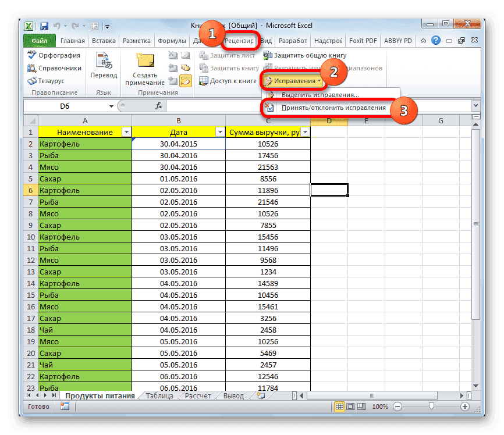Switch to the Рецензирование ribbon tab
The height and width of the screenshot is (435, 504).
pyautogui.click(x=239, y=40)
